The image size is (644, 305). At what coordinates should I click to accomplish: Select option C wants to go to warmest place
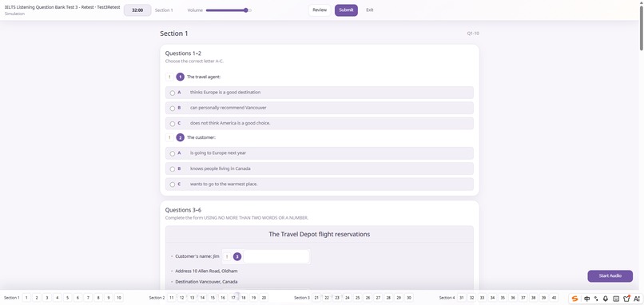319,184
